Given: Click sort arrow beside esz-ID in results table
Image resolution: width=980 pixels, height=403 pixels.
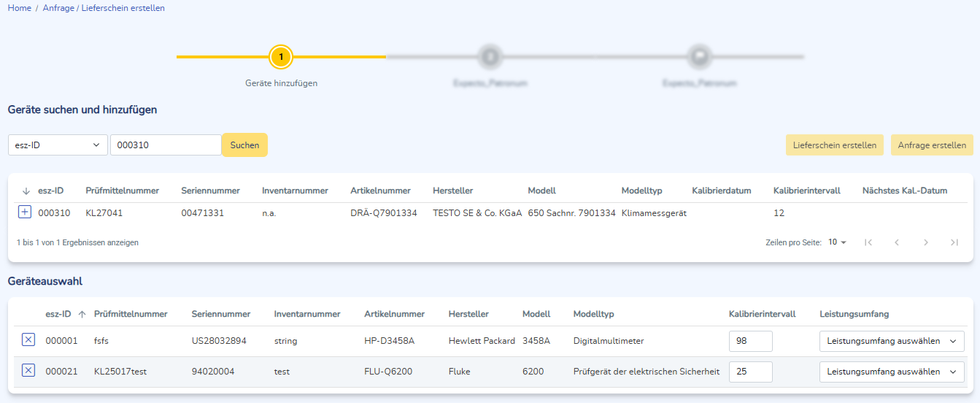Looking at the screenshot, I should pyautogui.click(x=26, y=191).
